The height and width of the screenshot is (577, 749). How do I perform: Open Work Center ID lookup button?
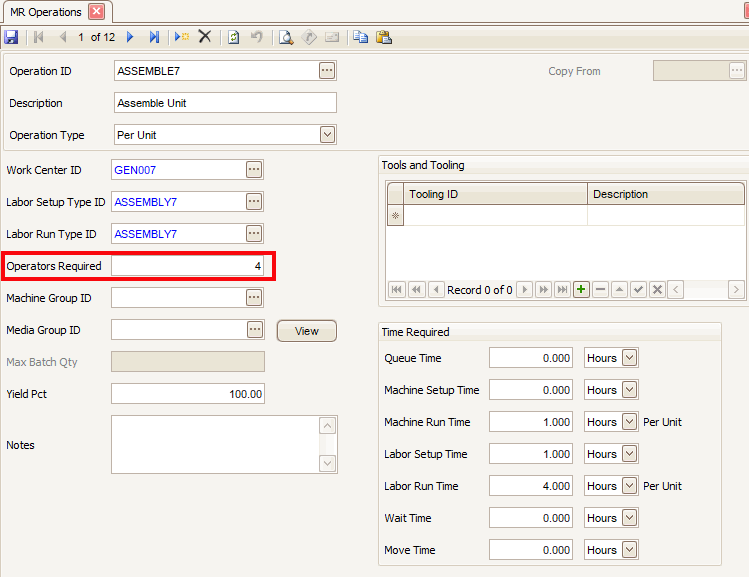(254, 170)
